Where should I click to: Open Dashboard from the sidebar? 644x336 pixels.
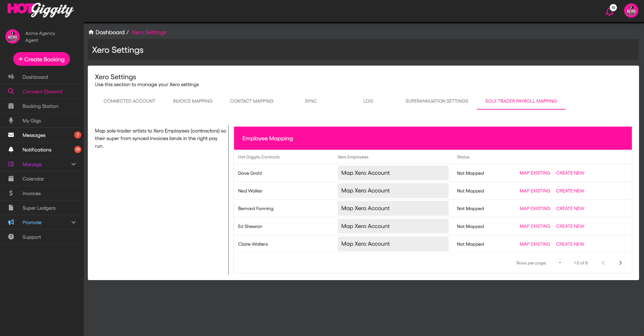pyautogui.click(x=42, y=77)
